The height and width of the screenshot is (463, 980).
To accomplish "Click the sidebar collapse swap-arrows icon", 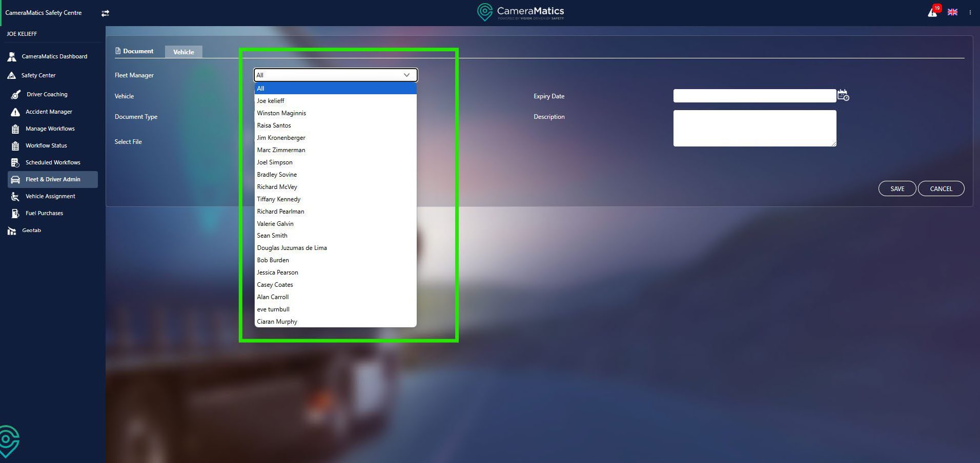I will [105, 13].
